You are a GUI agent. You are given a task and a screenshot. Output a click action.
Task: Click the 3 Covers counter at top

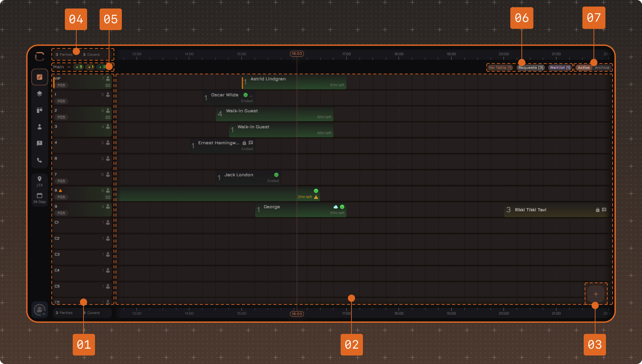[x=91, y=55]
